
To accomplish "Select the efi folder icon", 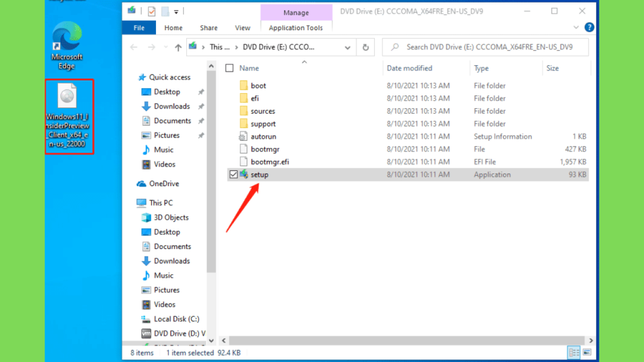I will tap(243, 98).
